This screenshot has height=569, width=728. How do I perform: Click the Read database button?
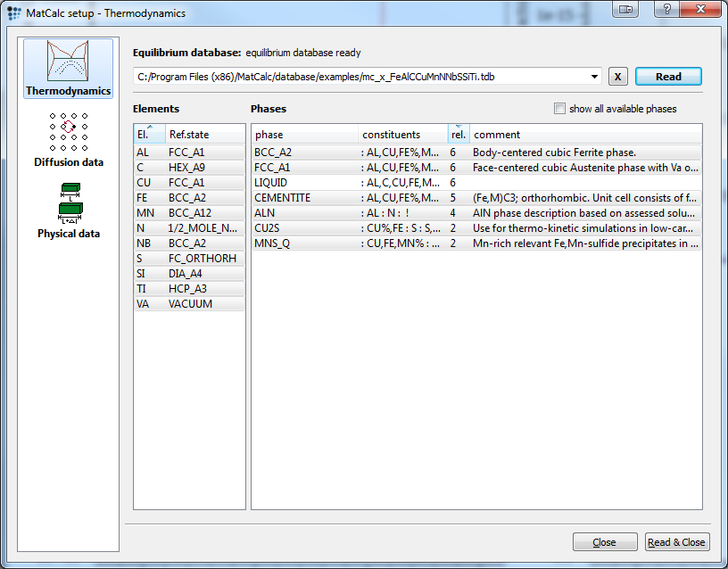[x=668, y=77]
